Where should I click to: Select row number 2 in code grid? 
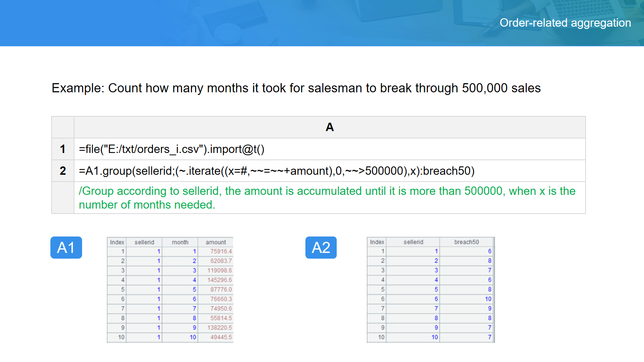point(63,171)
